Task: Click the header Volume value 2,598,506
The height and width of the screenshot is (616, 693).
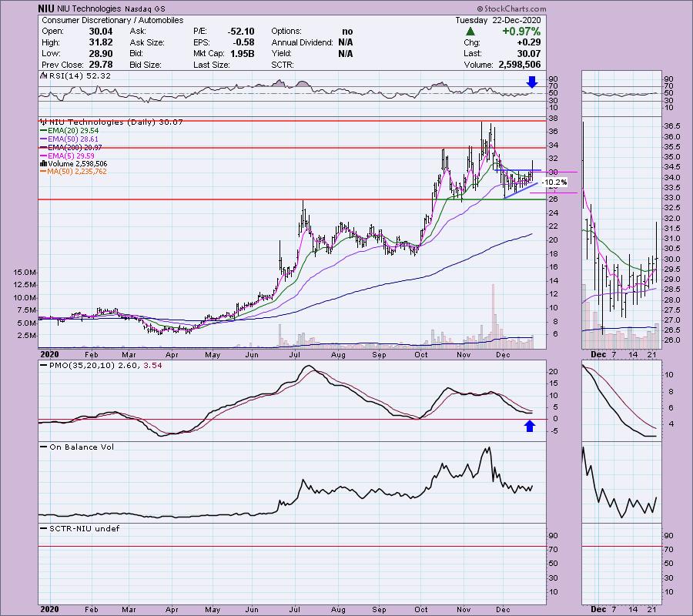Action: (519, 65)
